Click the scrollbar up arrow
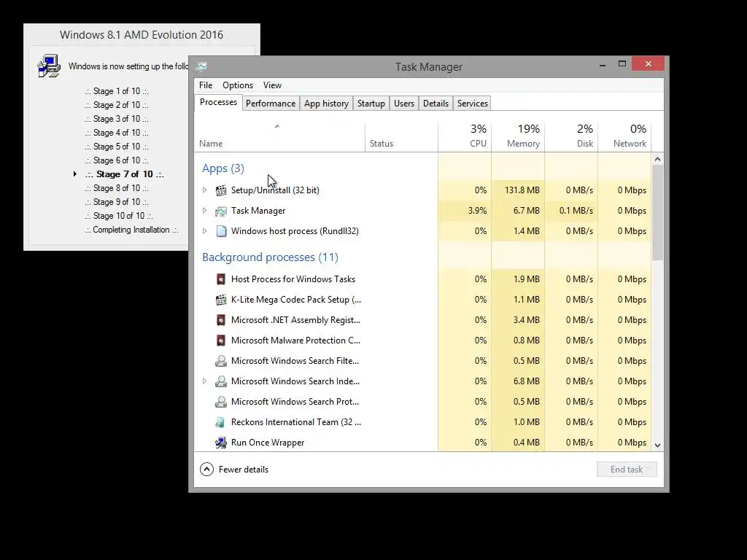 (x=657, y=159)
